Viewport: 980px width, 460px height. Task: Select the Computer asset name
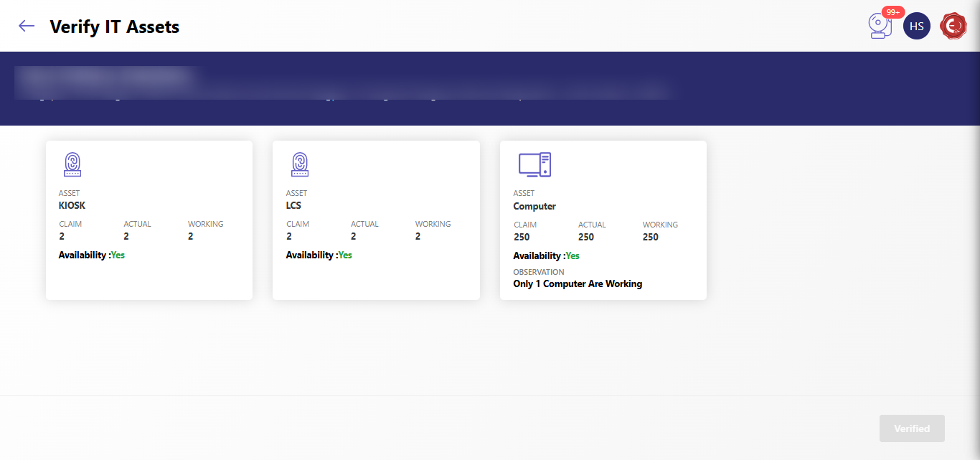point(534,207)
